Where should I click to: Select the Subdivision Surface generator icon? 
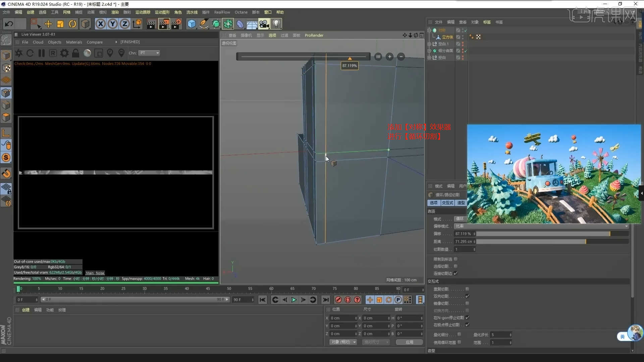[x=216, y=24]
